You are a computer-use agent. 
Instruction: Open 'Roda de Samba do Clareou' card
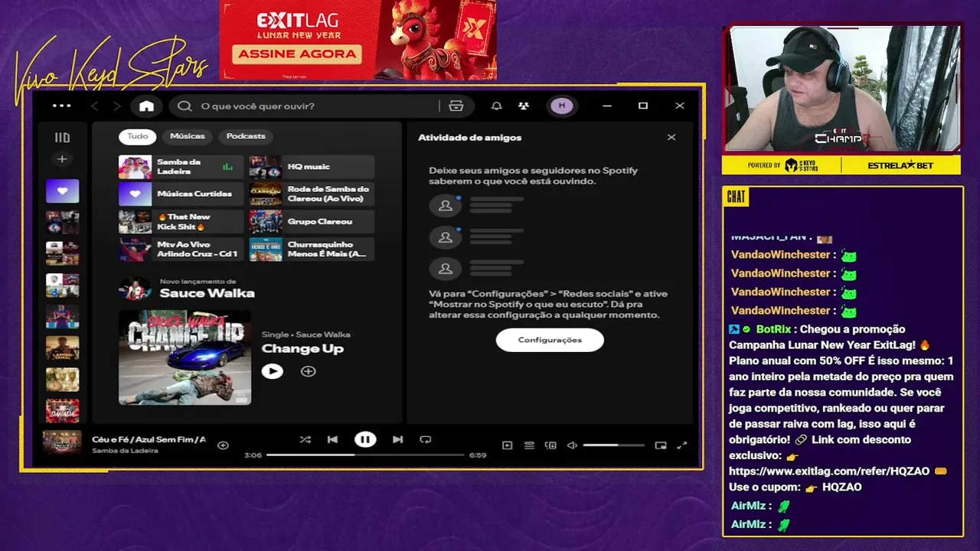point(312,194)
